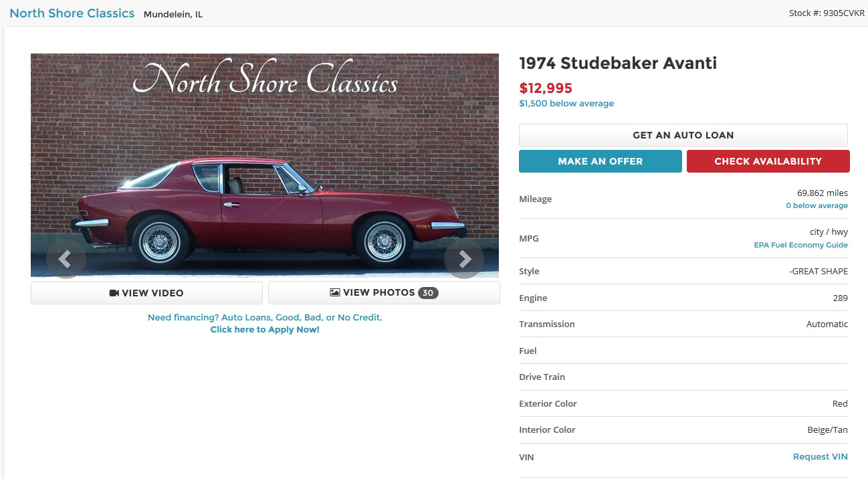Open the EPA Fuel Economy Guide link
This screenshot has width=868, height=479.
pyautogui.click(x=800, y=245)
